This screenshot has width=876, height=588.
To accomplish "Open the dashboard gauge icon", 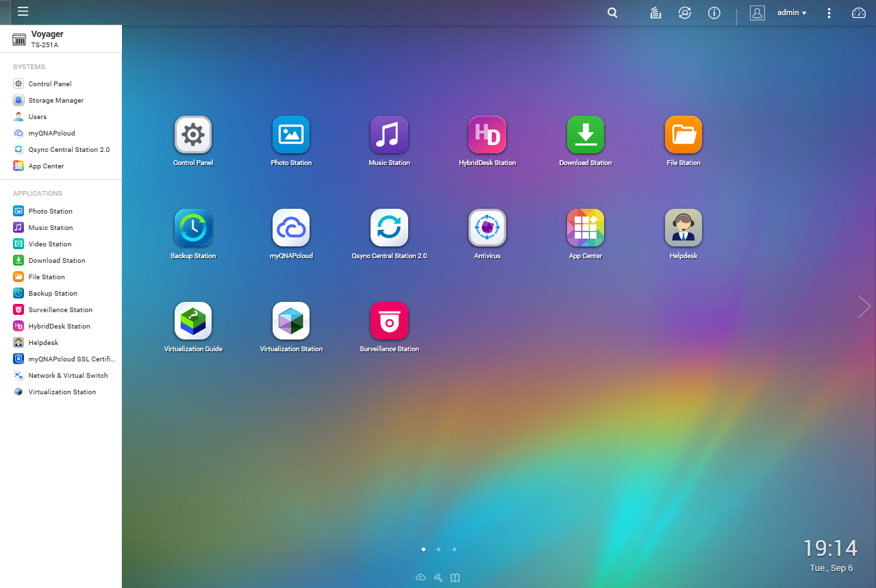I will [859, 12].
